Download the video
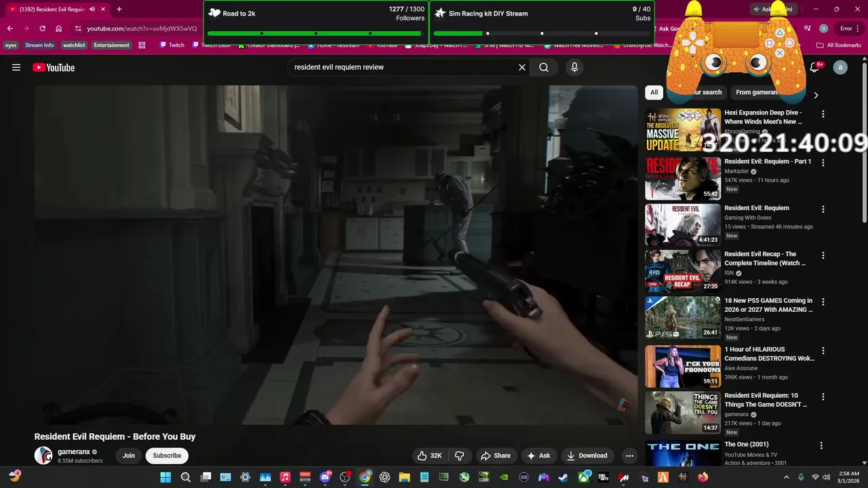Image resolution: width=868 pixels, height=488 pixels. coord(587,455)
